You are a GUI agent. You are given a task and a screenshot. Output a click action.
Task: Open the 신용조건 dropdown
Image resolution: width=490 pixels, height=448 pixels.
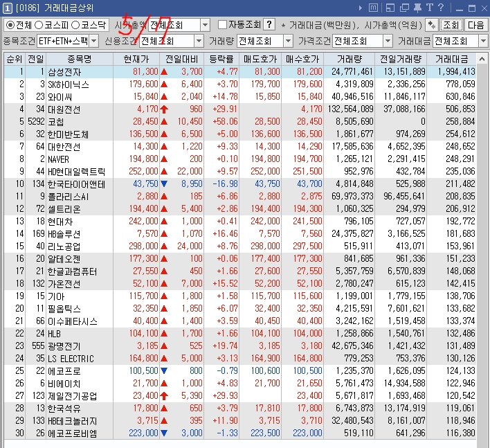[199, 41]
